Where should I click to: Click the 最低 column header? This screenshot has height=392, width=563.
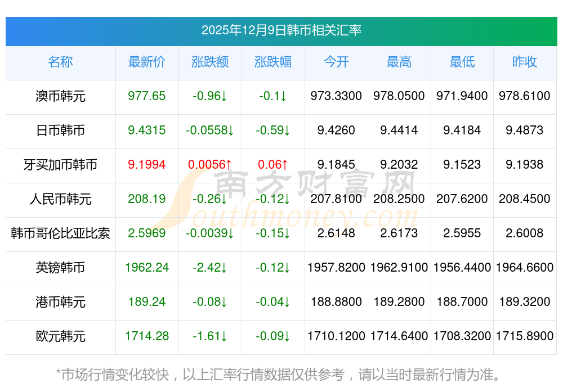point(462,62)
